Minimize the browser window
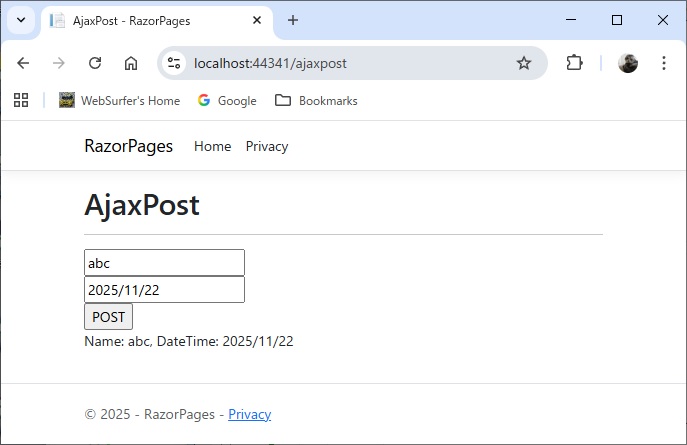 click(571, 20)
